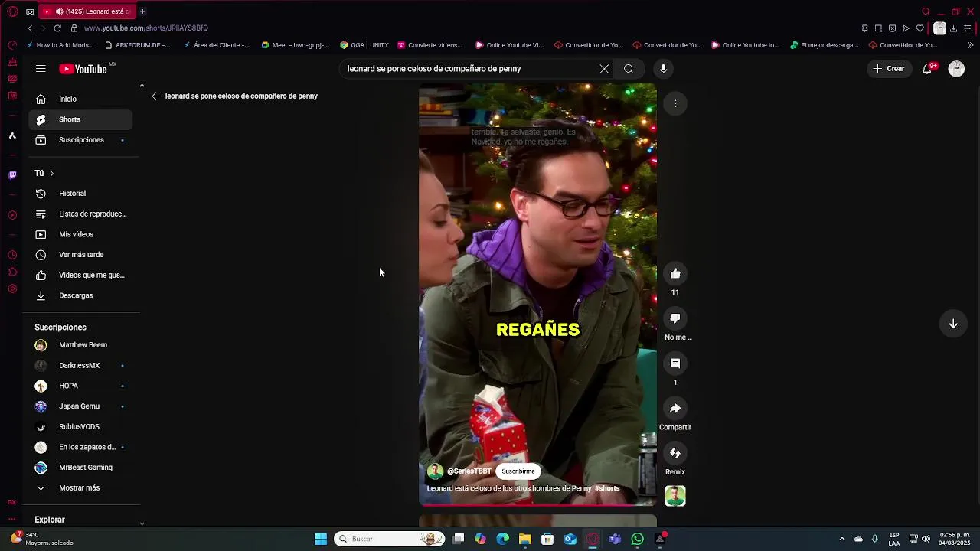Expand the Tú section chevron

[x=51, y=174]
